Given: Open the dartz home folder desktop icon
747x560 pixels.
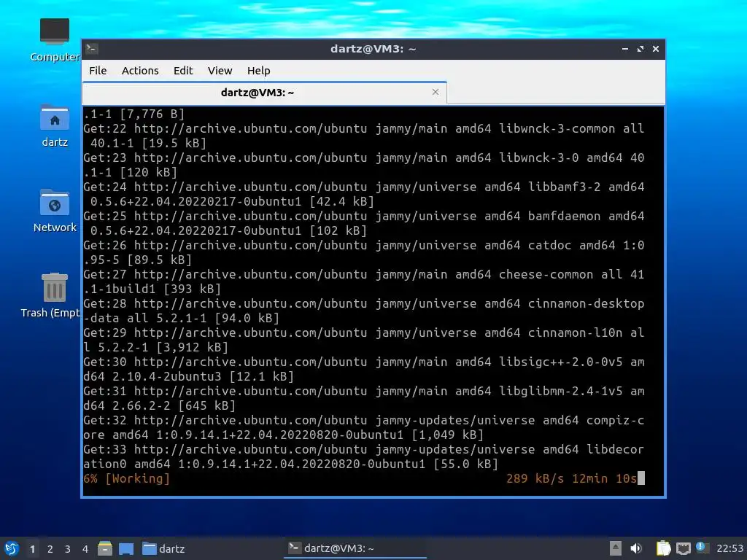Looking at the screenshot, I should [x=54, y=125].
